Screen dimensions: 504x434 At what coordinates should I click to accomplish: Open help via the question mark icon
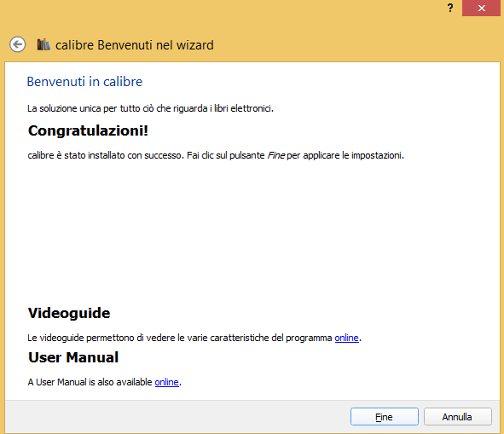450,8
